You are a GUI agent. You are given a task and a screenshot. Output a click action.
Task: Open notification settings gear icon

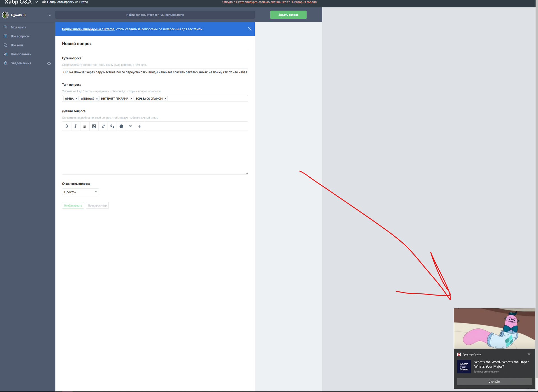[x=49, y=63]
